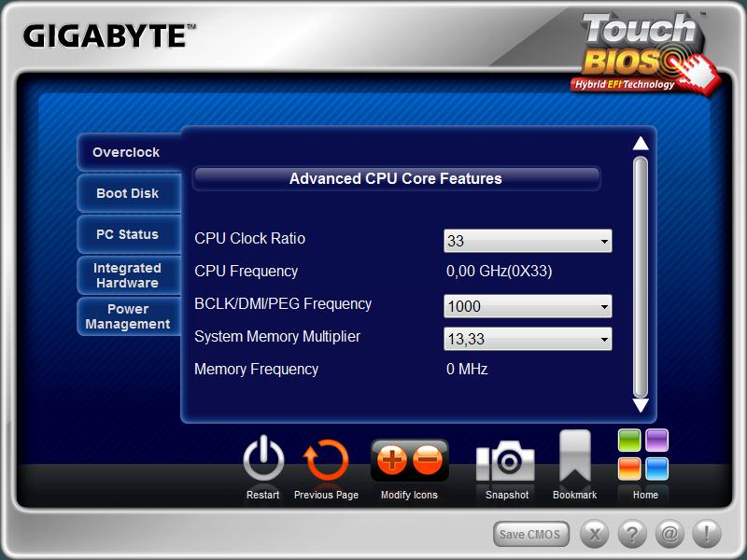The image size is (747, 560).
Task: Switch to the Boot Disk tab
Action: 129,193
